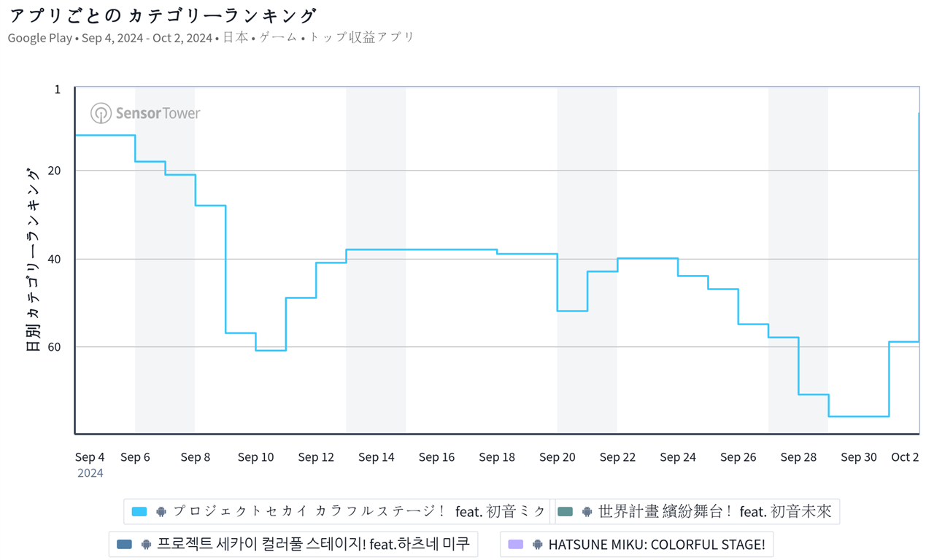Click the Oct 2 x-axis date label
Screen dimensions: 934x560
pyautogui.click(x=905, y=457)
